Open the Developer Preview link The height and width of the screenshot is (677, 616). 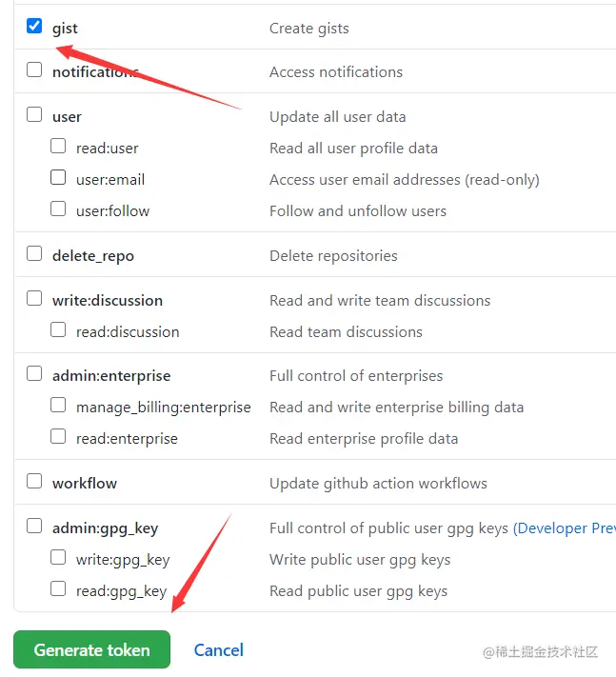pos(564,528)
